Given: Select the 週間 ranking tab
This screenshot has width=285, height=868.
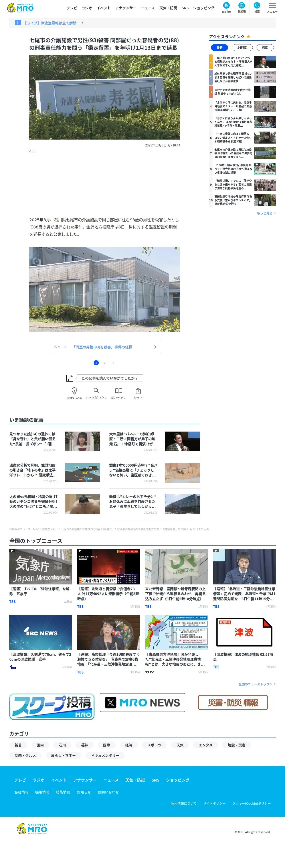Looking at the screenshot, I should (265, 48).
